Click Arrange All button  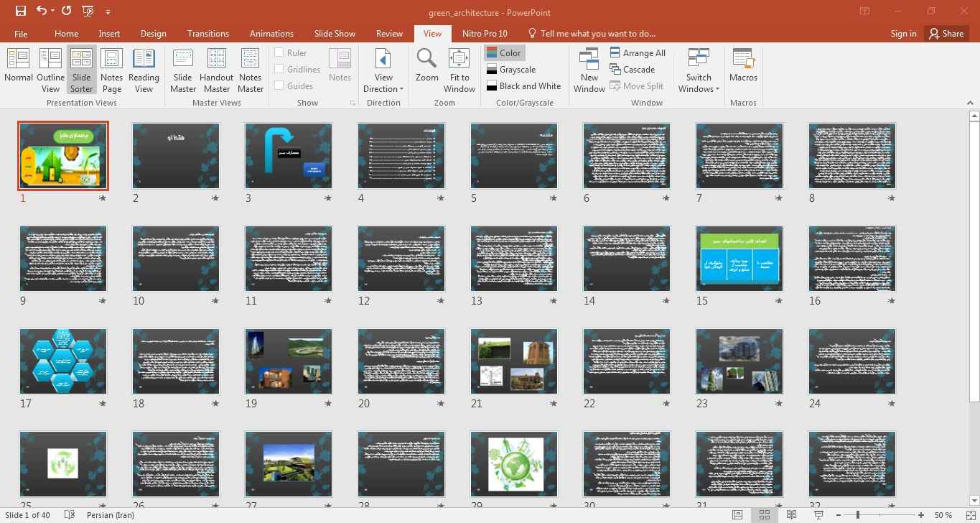pos(637,52)
